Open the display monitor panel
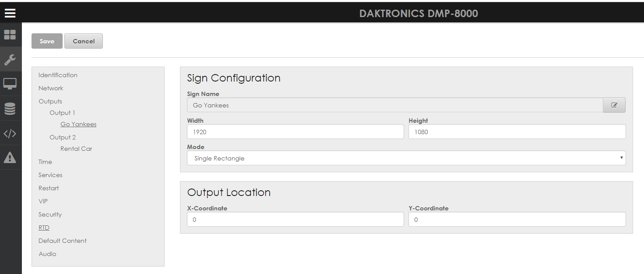Screen dimensions: 644x274 10,83
